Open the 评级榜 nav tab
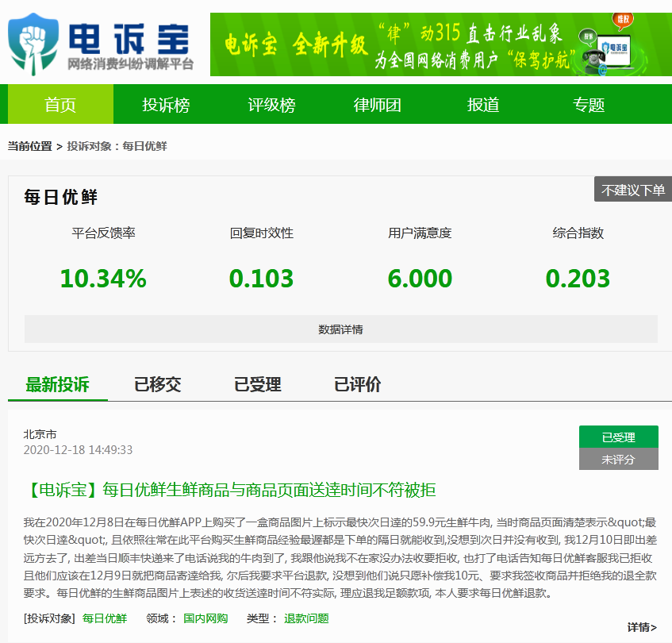 [x=271, y=105]
